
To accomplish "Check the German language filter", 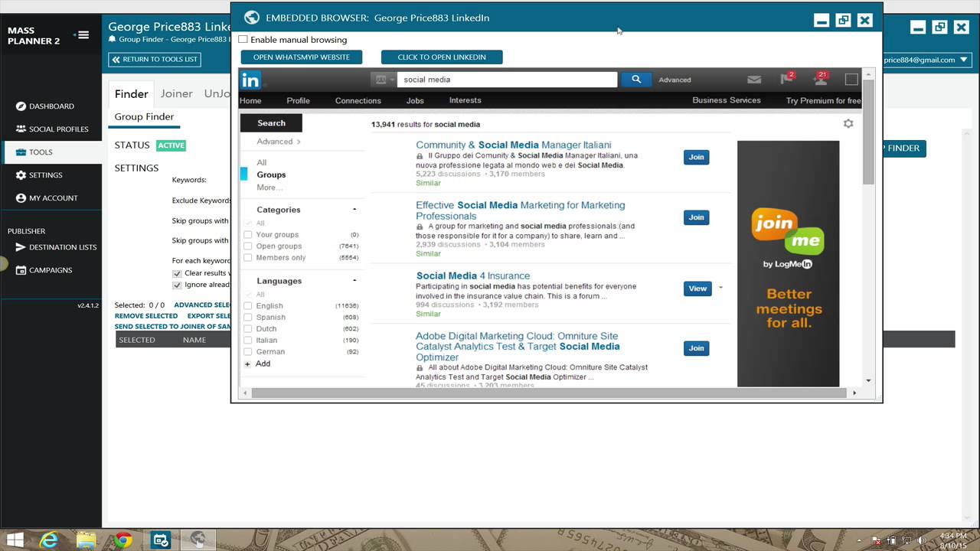I will (248, 352).
